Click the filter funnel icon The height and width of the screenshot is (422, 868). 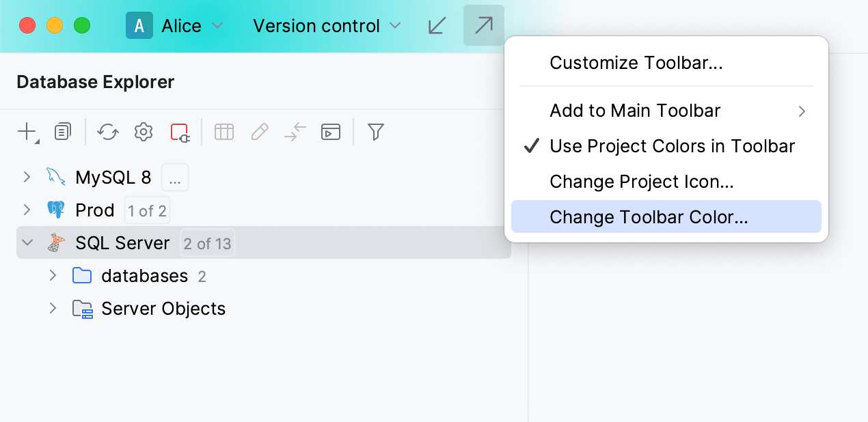coord(375,132)
